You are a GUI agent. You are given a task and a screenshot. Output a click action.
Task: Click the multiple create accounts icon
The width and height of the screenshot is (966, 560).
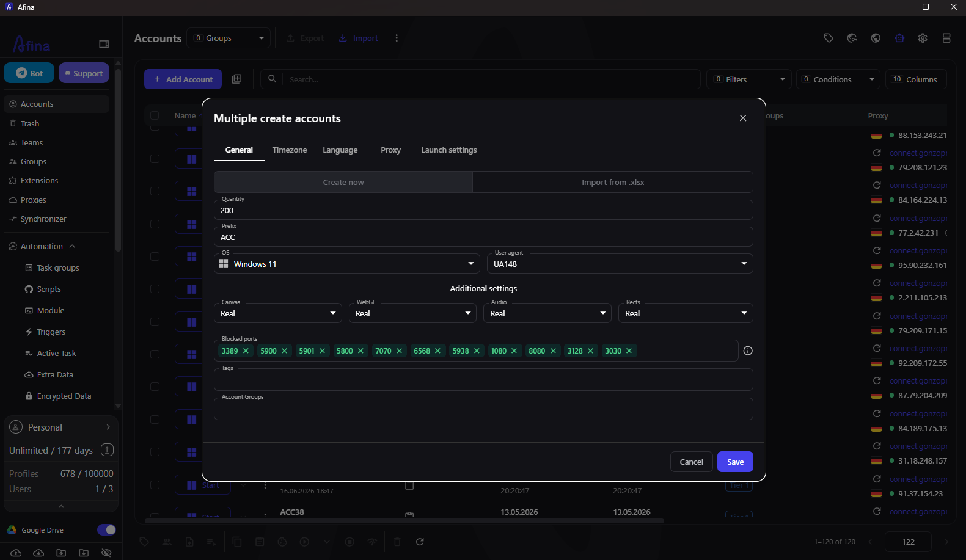pos(236,79)
